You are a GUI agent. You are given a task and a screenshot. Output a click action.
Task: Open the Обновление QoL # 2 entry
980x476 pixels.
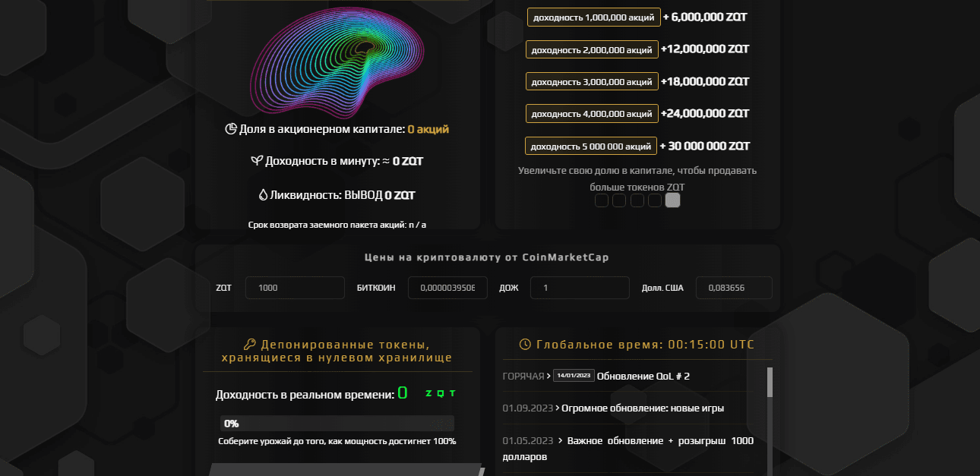643,376
